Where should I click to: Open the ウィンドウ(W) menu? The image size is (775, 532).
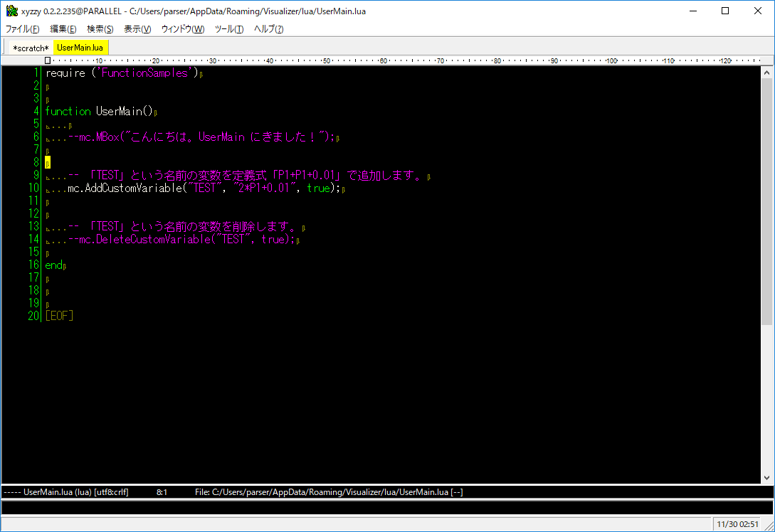click(x=182, y=29)
